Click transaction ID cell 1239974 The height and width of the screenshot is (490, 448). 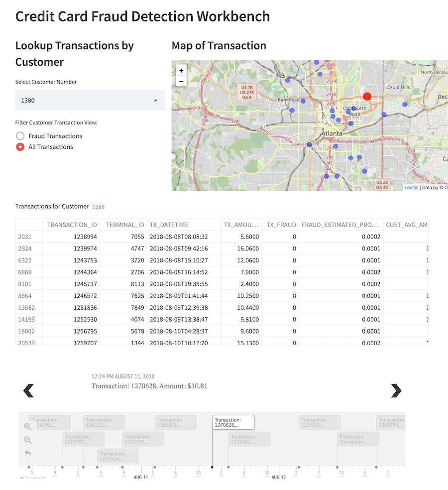click(71, 249)
